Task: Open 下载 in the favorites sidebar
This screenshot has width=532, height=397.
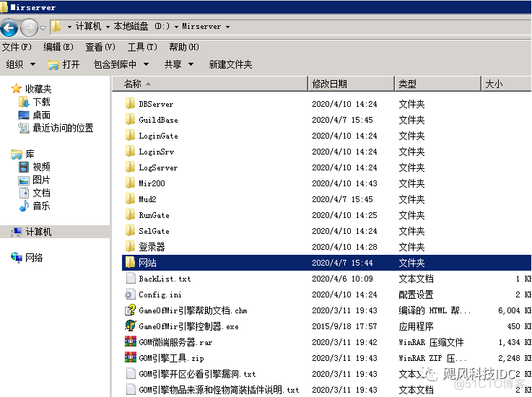Action: click(x=35, y=102)
